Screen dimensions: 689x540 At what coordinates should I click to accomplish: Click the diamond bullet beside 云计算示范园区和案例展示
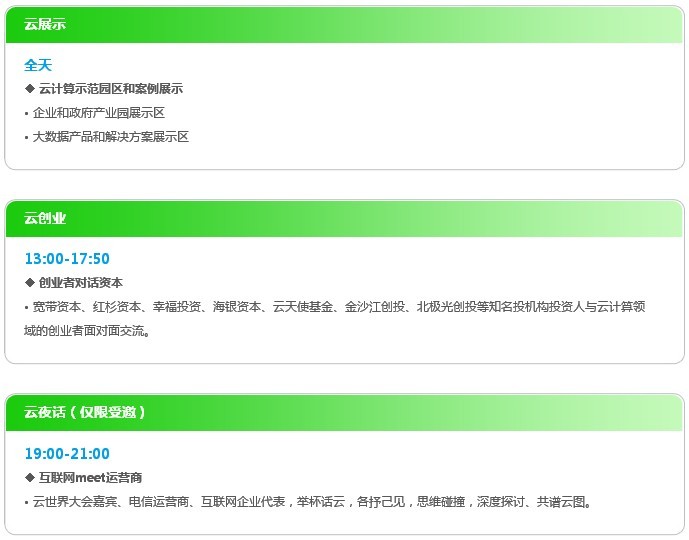pos(29,89)
